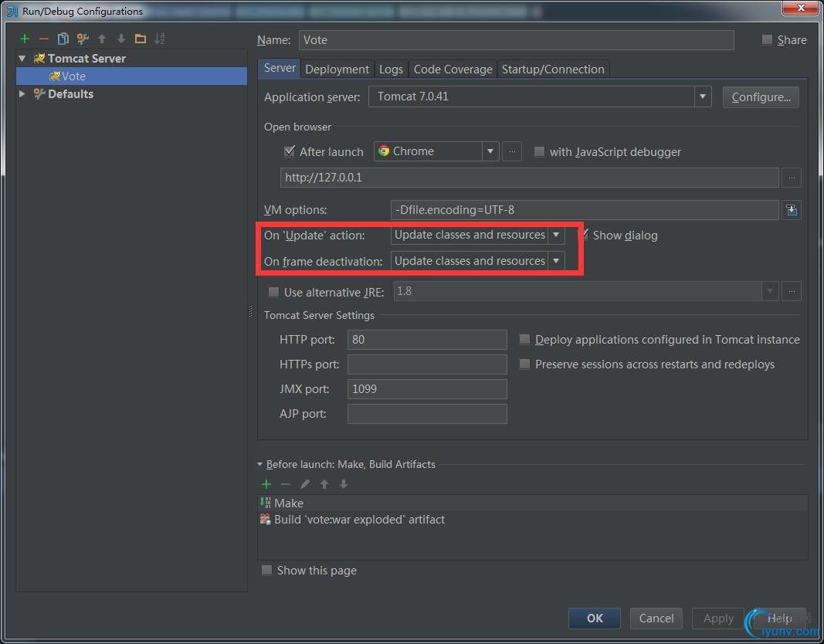Open the Chrome browser dropdown
824x644 pixels.
[490, 151]
